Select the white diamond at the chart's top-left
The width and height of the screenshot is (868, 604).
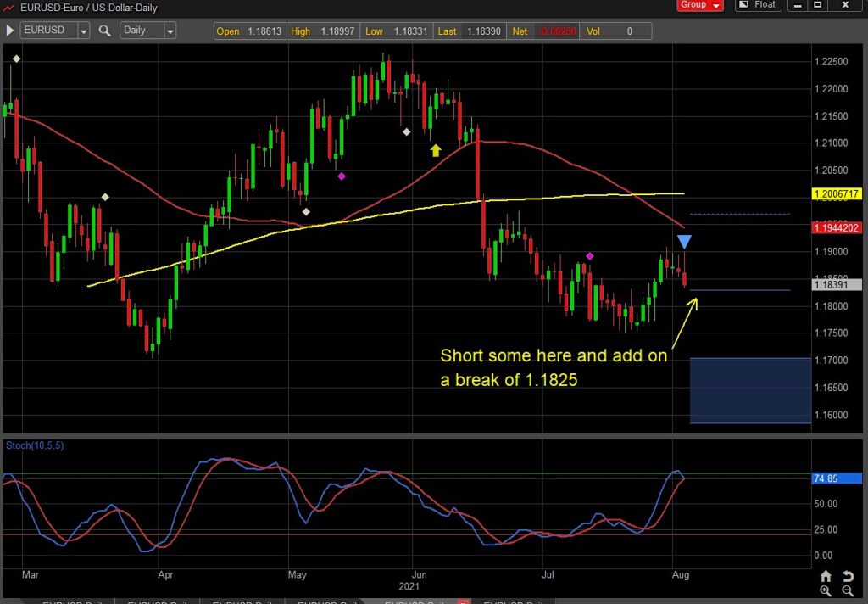click(17, 59)
